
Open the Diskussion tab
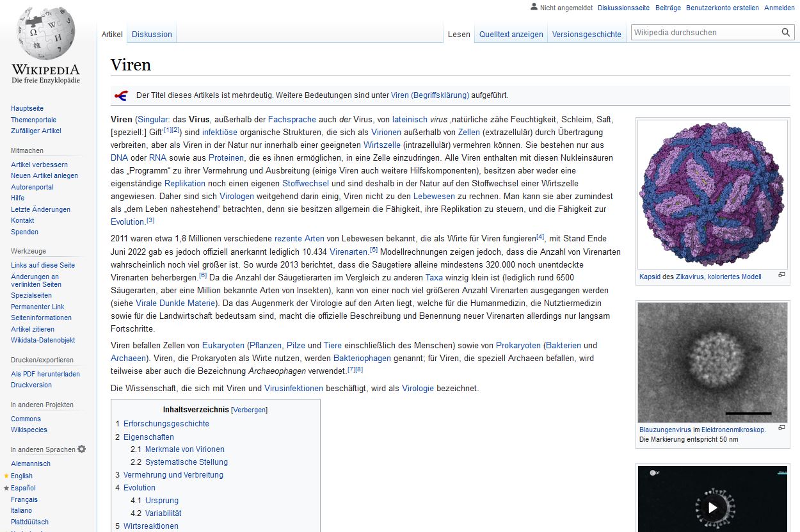pos(152,35)
